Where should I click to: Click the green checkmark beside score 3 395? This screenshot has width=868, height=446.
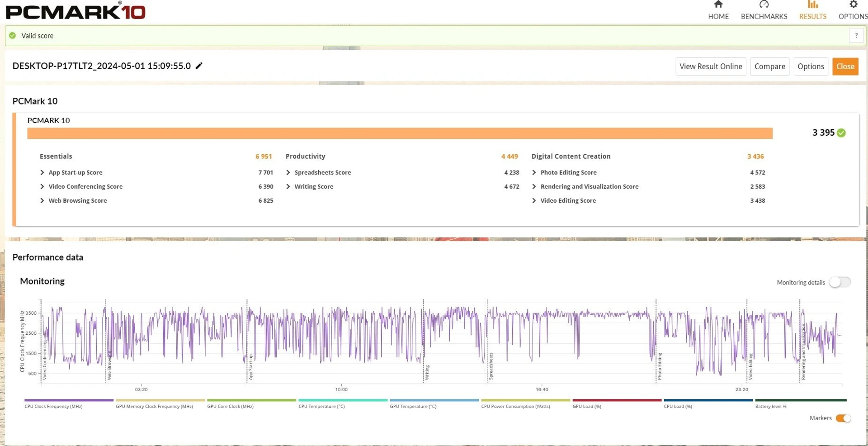click(841, 133)
